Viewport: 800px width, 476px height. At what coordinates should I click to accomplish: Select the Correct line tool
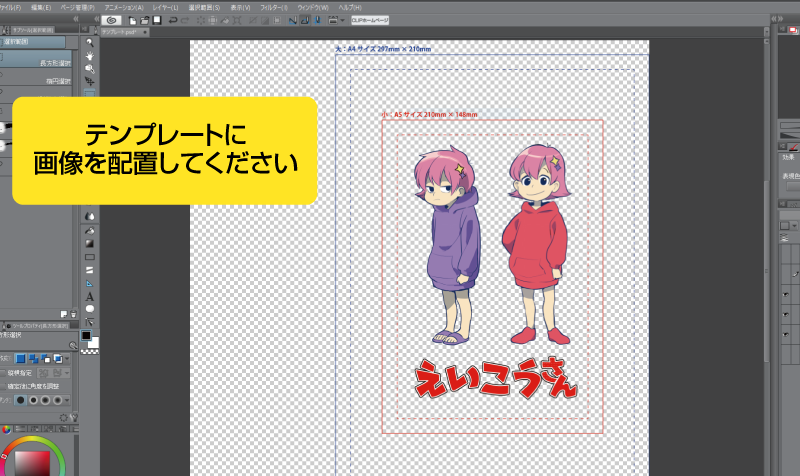[x=90, y=322]
